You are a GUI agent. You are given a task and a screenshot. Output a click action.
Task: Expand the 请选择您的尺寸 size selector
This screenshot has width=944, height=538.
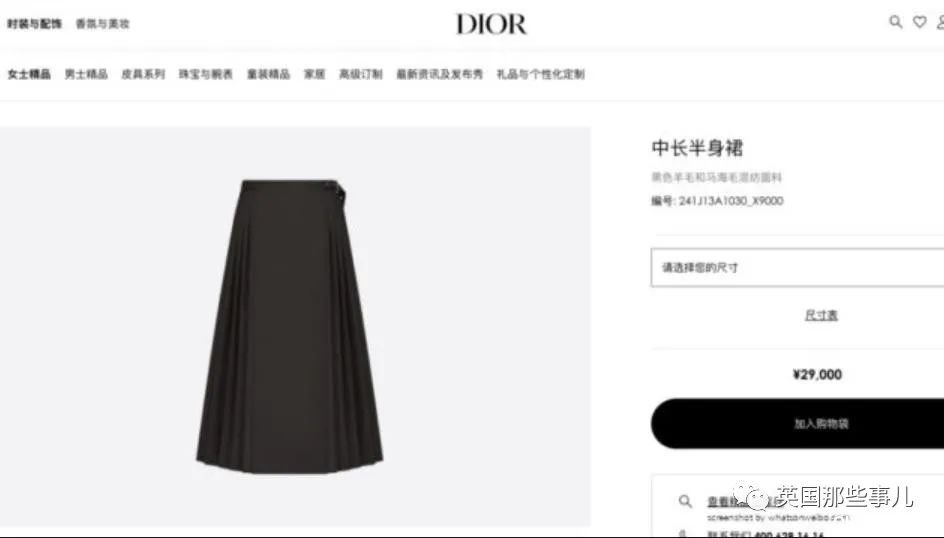[797, 267]
